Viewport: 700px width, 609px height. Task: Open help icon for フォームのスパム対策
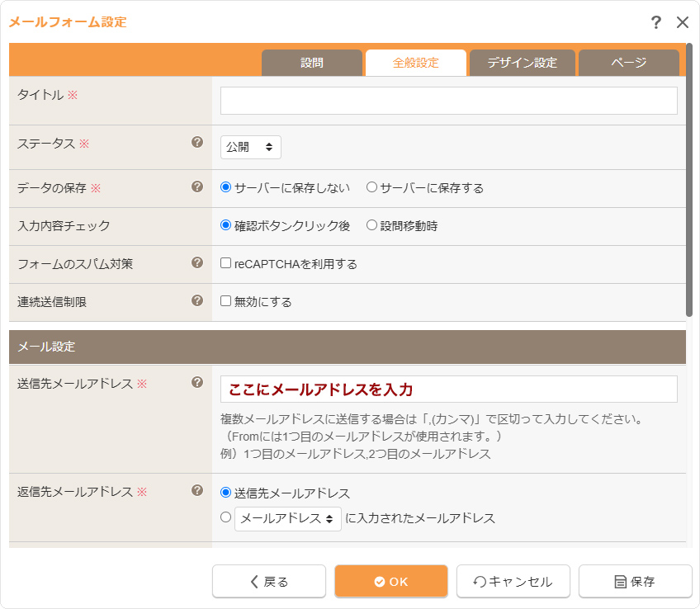point(197,262)
